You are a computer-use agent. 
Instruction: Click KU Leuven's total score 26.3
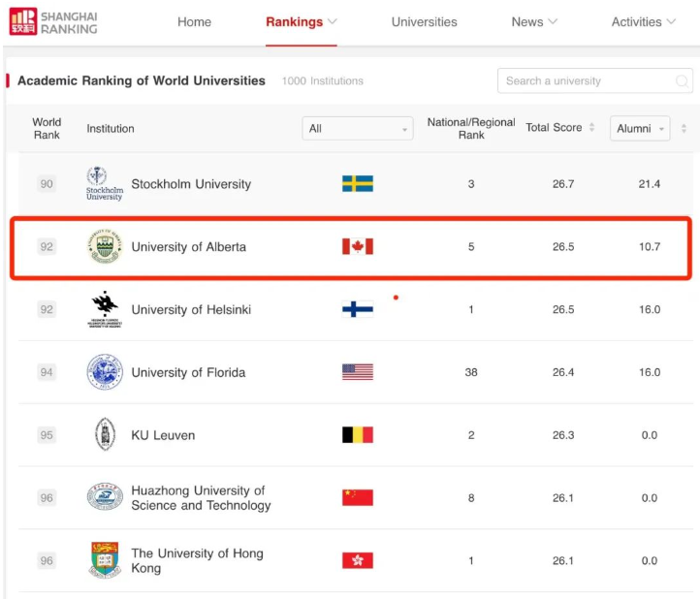[x=563, y=435]
